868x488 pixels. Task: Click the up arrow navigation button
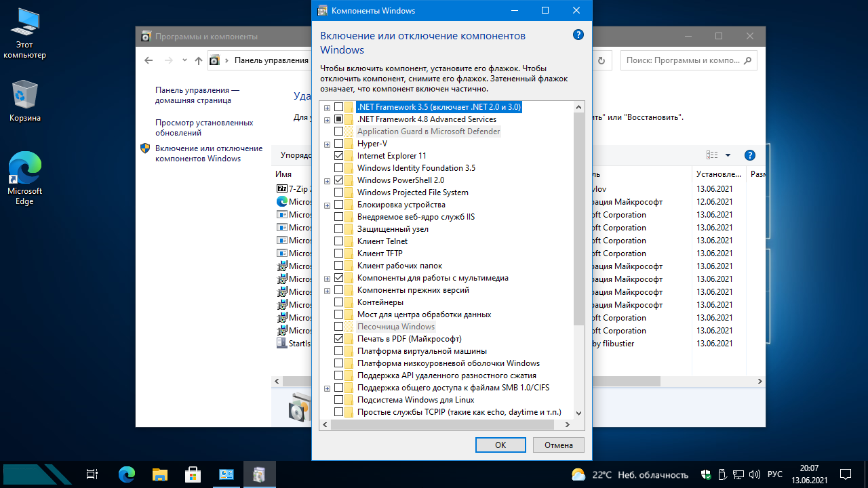tap(198, 60)
